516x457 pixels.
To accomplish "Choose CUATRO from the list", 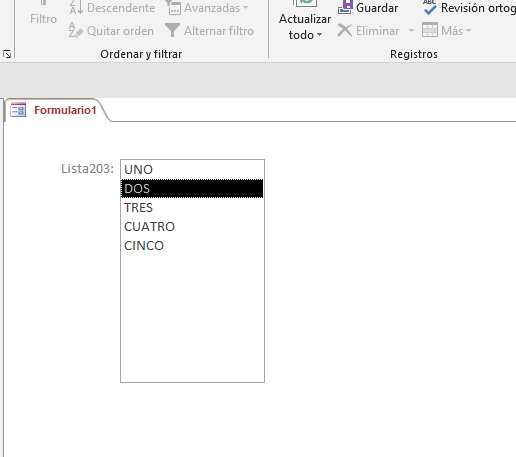I will (192, 227).
